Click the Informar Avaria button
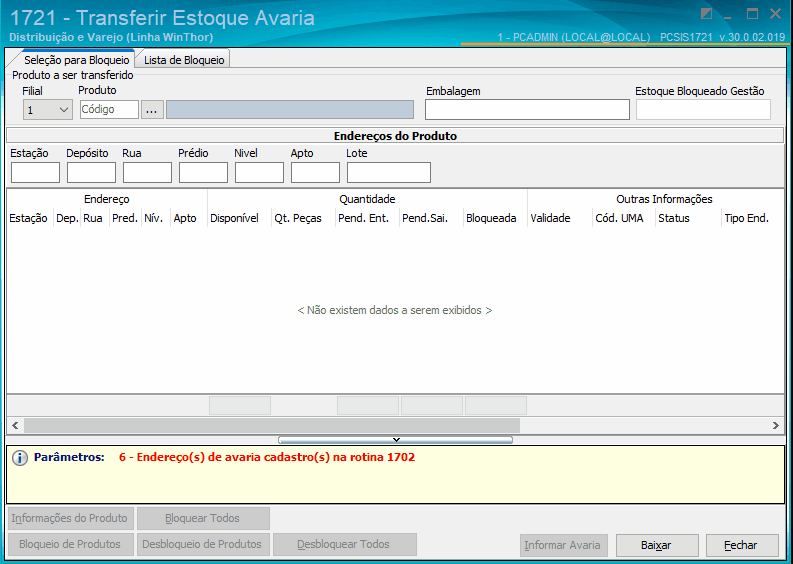 point(563,545)
